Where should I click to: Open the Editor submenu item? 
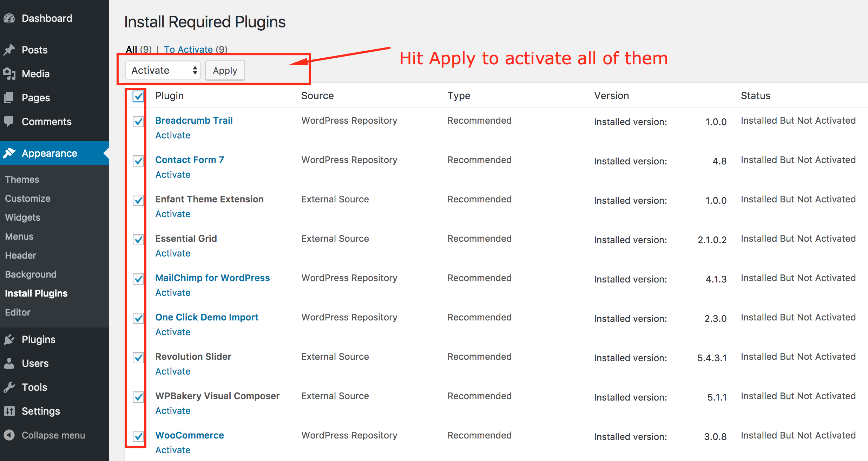click(18, 312)
